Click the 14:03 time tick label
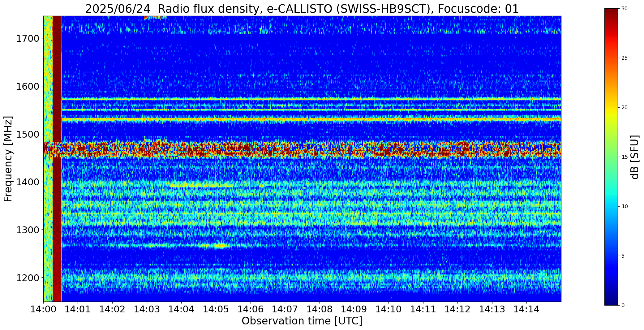 point(147,309)
